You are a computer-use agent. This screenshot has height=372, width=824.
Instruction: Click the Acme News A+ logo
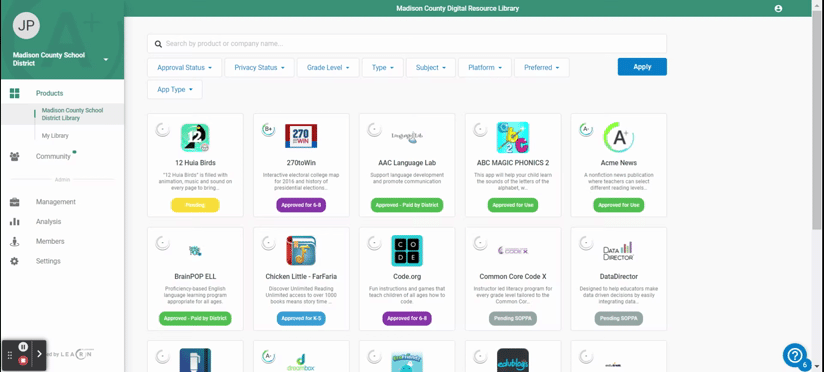[619, 138]
